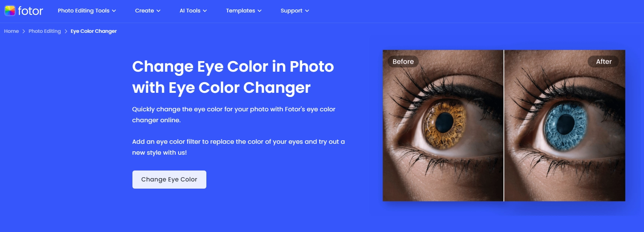This screenshot has width=644, height=232.
Task: Open Photo Editing Tools menu
Action: (84, 11)
